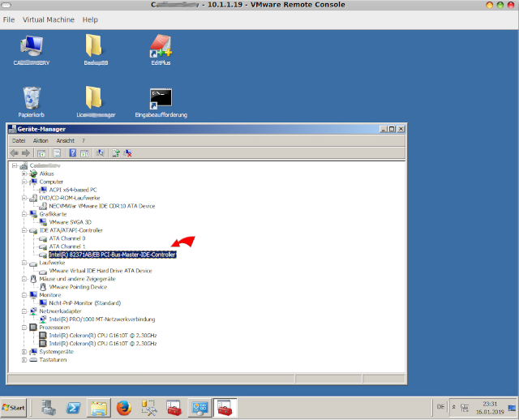Select VMware Pointing Device

click(78, 287)
